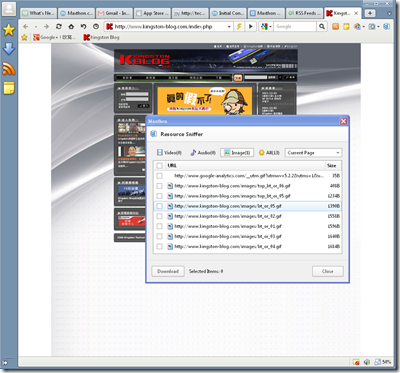Viewport: 400px width, 373px height.
Task: Check the bt_or_03.gif row checkbox
Action: (x=159, y=236)
